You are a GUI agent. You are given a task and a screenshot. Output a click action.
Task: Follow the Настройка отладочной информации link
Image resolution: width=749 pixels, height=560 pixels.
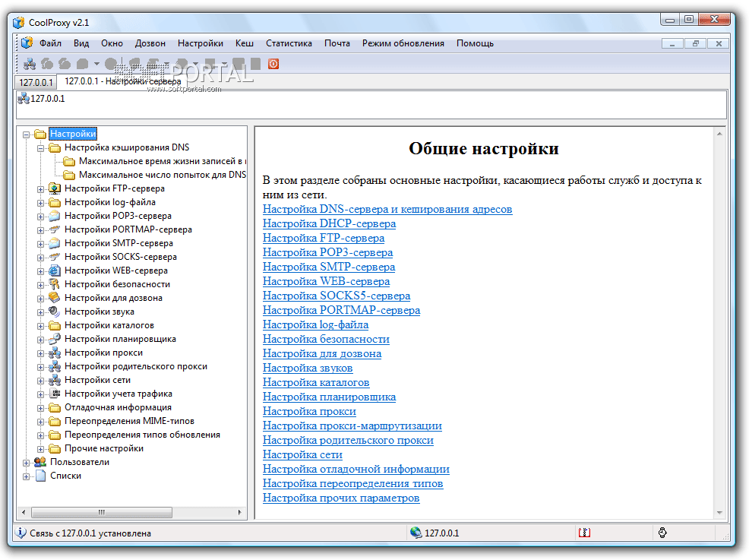coord(356,469)
